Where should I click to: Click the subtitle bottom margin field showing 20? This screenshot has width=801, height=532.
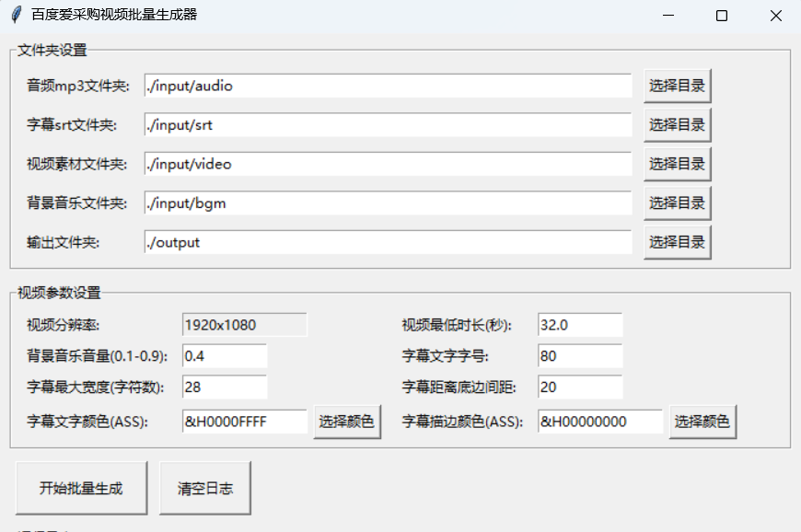[579, 387]
